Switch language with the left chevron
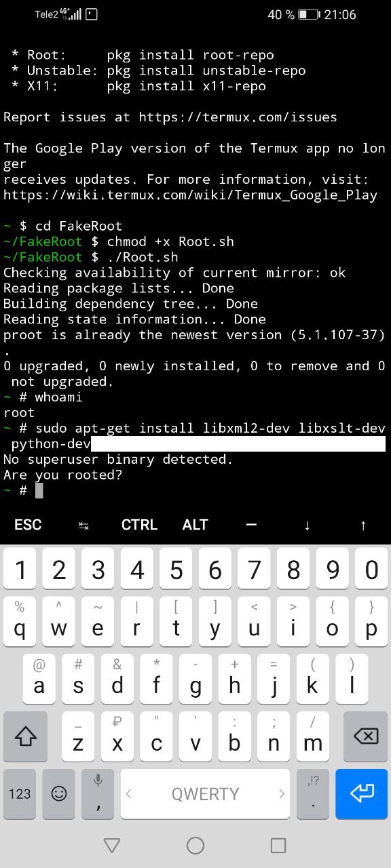The image size is (391, 868). 128,793
